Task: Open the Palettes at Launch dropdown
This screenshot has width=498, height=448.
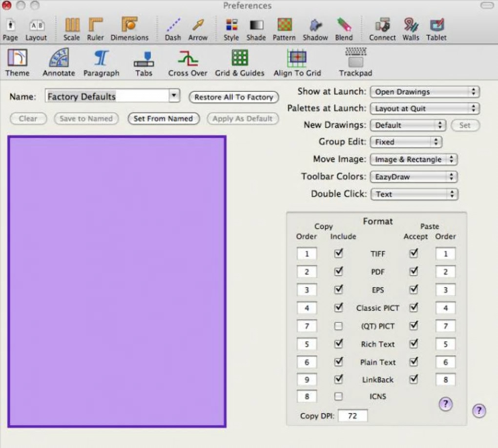Action: [x=425, y=109]
